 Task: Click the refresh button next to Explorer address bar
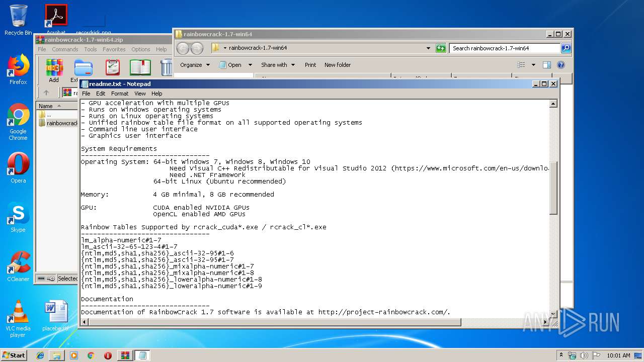(441, 48)
